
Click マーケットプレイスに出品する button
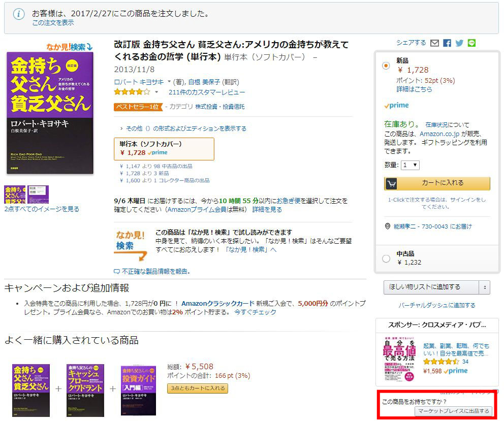454,411
